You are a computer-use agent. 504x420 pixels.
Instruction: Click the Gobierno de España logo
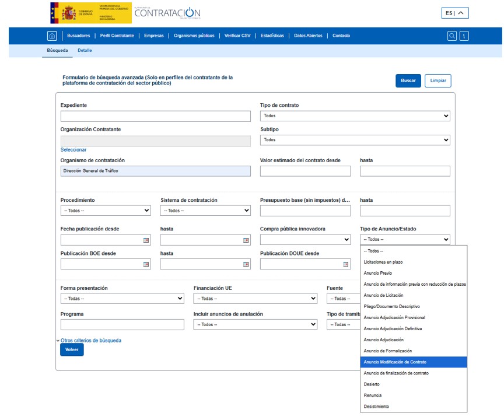[x=90, y=12]
